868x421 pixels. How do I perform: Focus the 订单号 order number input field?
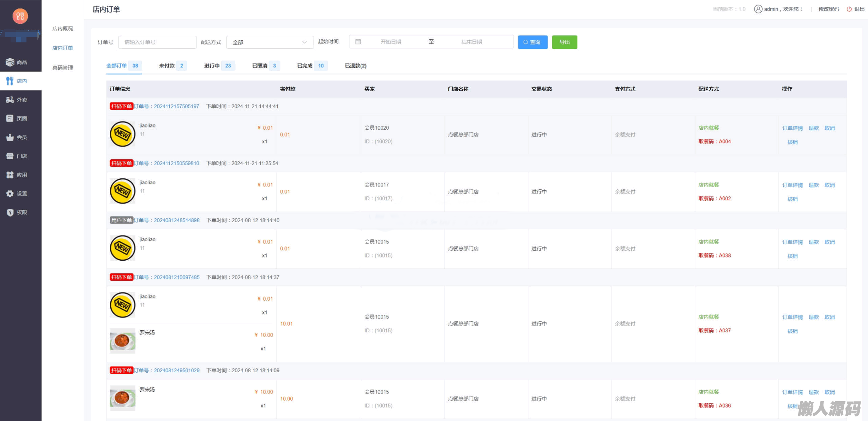(x=157, y=42)
